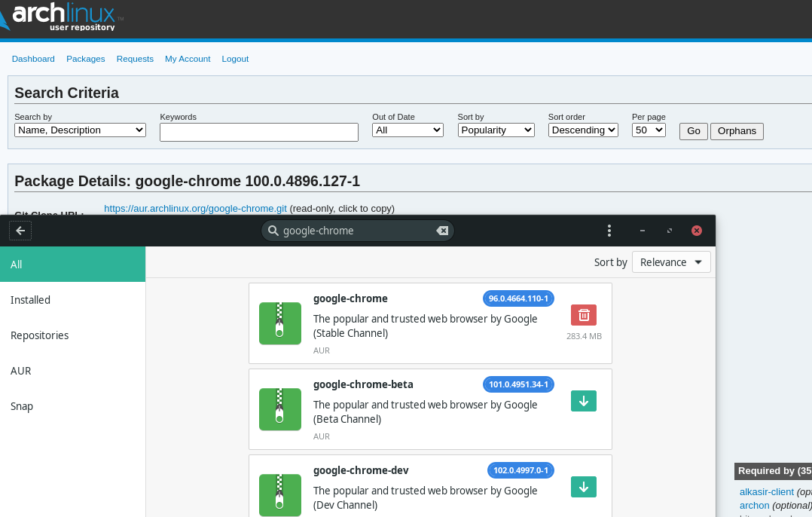Open the three-dot menu in header bar
Viewport: 812px width, 517px height.
click(609, 231)
